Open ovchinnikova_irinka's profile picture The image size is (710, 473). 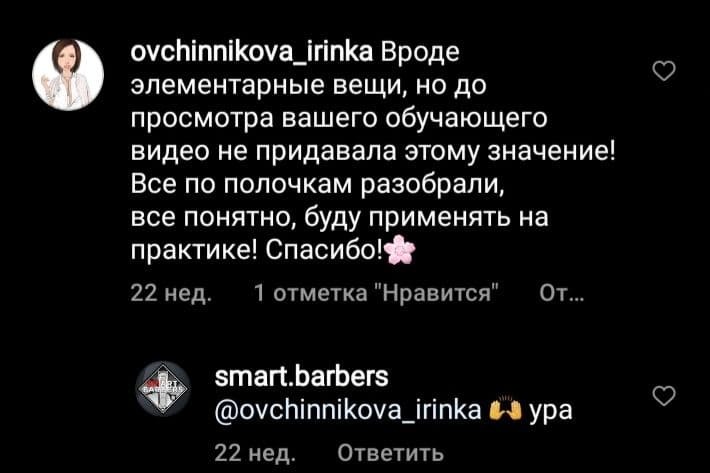tap(68, 75)
